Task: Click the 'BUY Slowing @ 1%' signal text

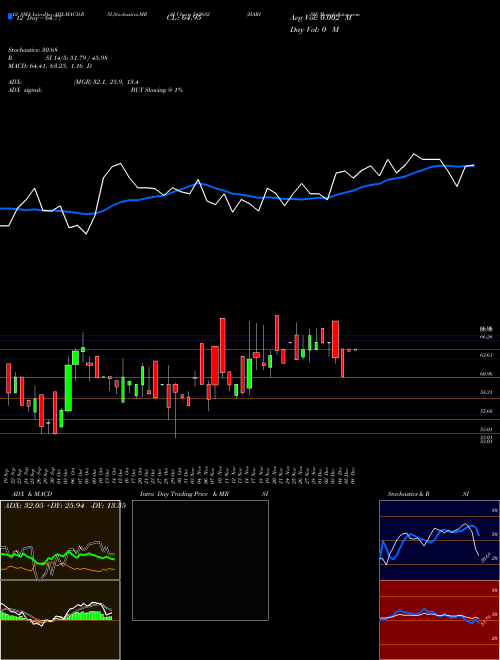Action: [x=157, y=90]
